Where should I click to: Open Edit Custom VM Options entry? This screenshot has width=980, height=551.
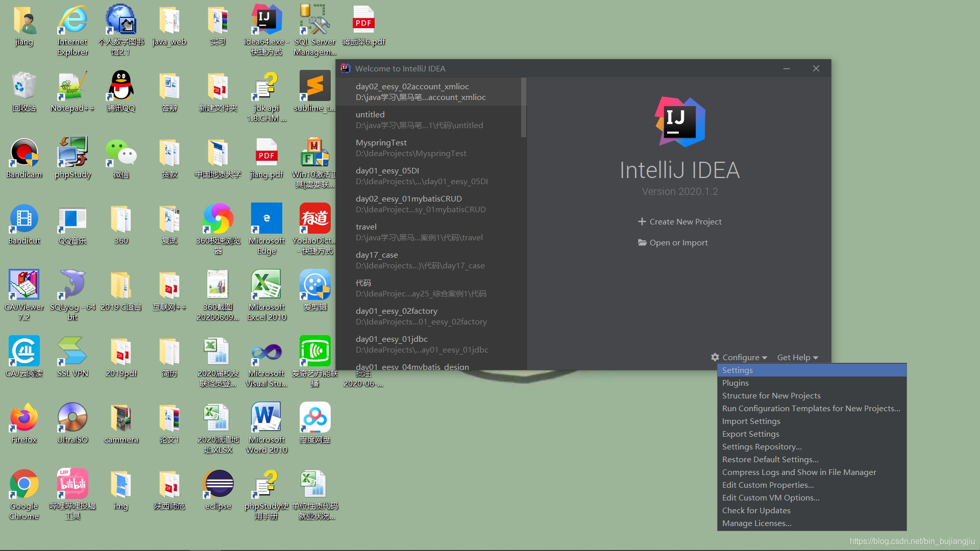[812, 497]
